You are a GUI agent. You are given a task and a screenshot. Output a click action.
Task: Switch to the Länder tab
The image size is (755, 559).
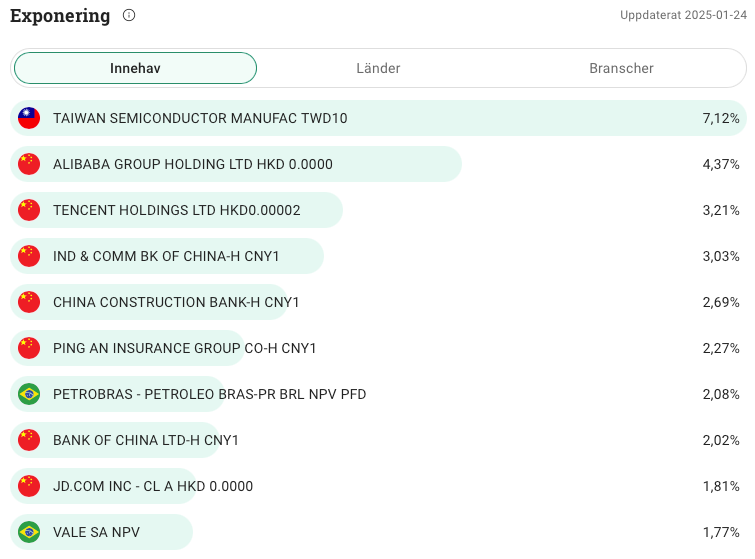click(378, 68)
